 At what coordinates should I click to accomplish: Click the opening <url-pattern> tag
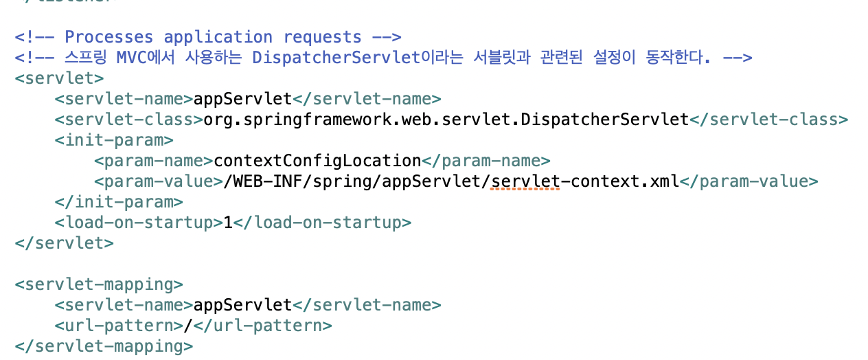(119, 326)
